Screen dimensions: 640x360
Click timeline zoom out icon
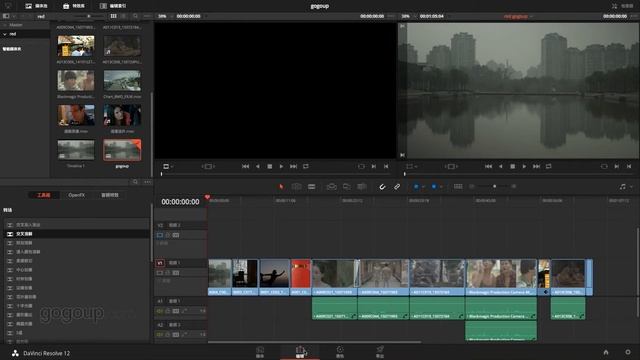[472, 187]
